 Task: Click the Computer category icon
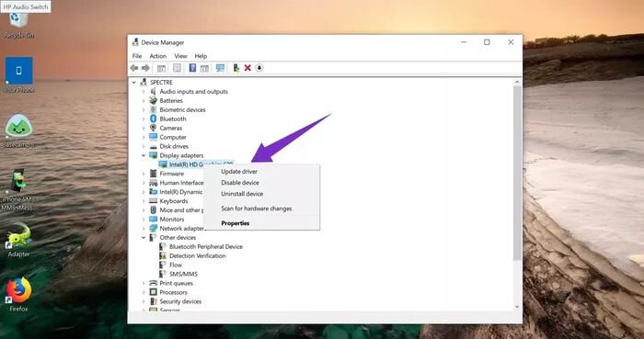pos(154,137)
